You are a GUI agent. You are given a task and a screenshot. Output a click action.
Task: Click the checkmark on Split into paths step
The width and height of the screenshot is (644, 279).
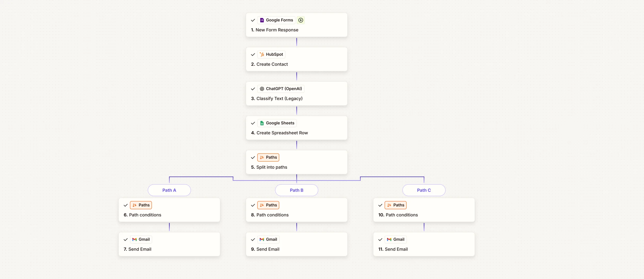pos(253,157)
